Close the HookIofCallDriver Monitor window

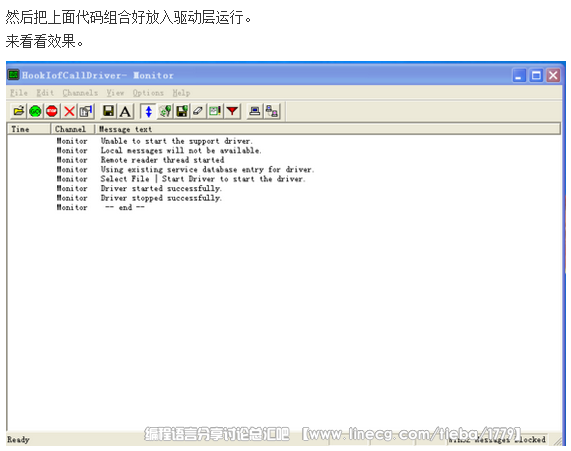click(553, 75)
